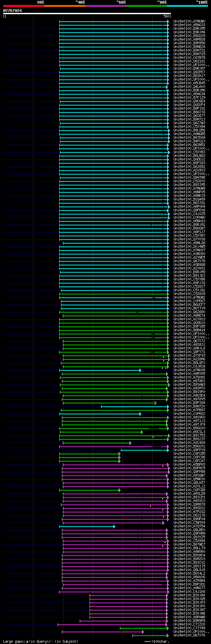The image size is (211, 644).
Task: Select the UniRef100_B3VJN6 label
Action: click(x=189, y=613)
